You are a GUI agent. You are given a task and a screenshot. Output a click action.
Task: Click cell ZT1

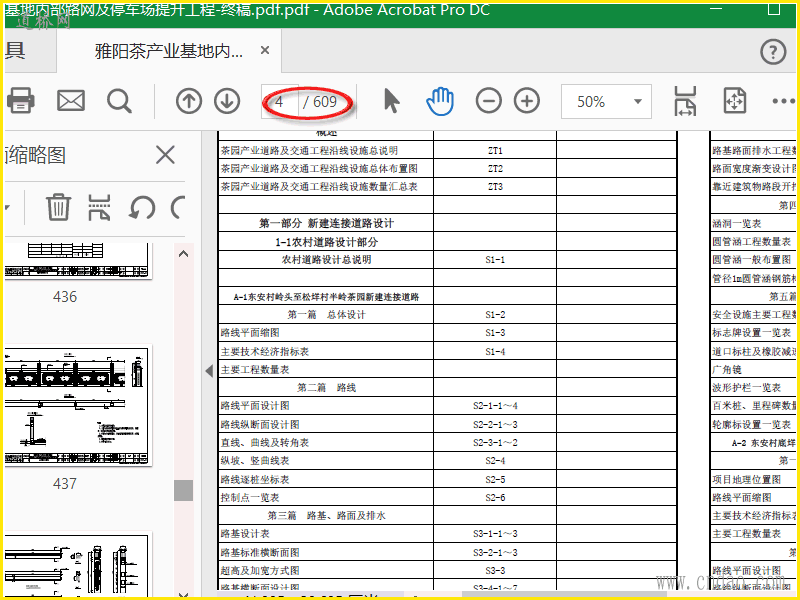pos(495,151)
